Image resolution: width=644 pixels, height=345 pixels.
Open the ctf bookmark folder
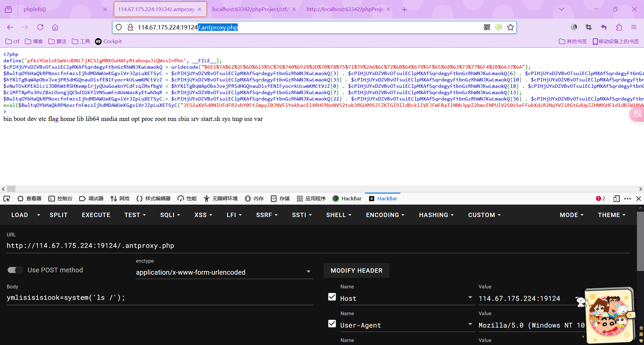12,42
